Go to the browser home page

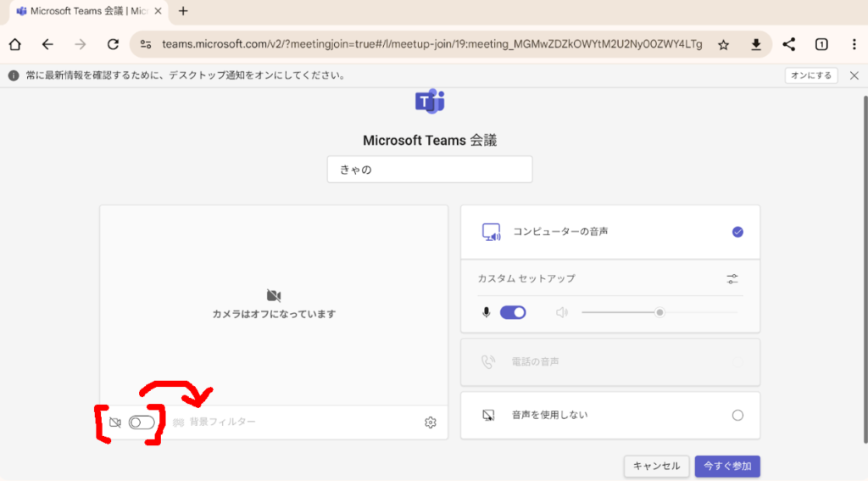point(15,44)
